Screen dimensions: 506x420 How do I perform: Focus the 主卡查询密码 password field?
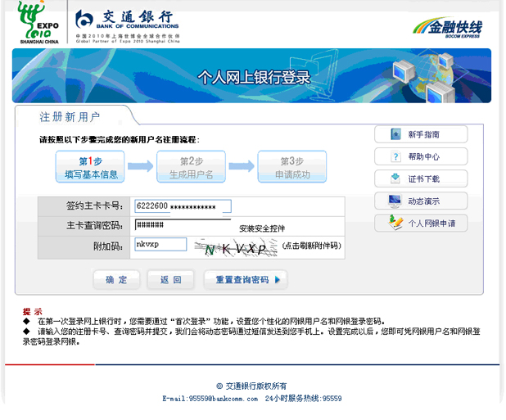(x=183, y=225)
